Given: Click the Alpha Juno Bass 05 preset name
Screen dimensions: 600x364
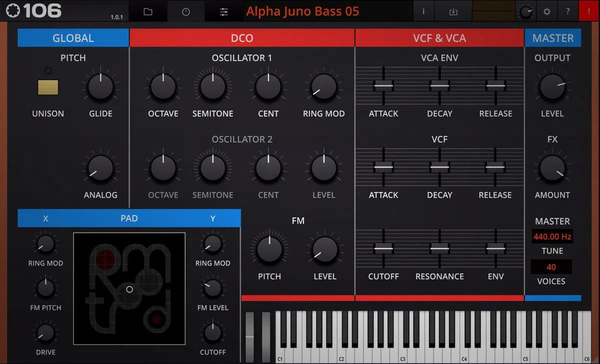Looking at the screenshot, I should [x=302, y=11].
